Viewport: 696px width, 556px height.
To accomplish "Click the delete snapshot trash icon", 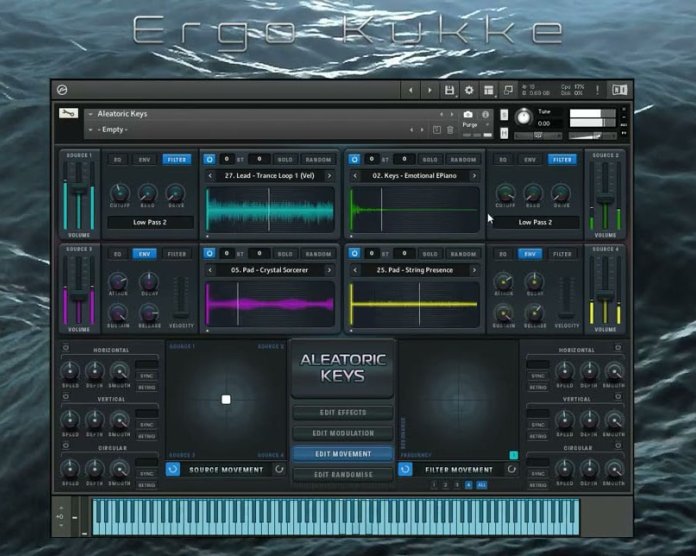I will pyautogui.click(x=450, y=130).
